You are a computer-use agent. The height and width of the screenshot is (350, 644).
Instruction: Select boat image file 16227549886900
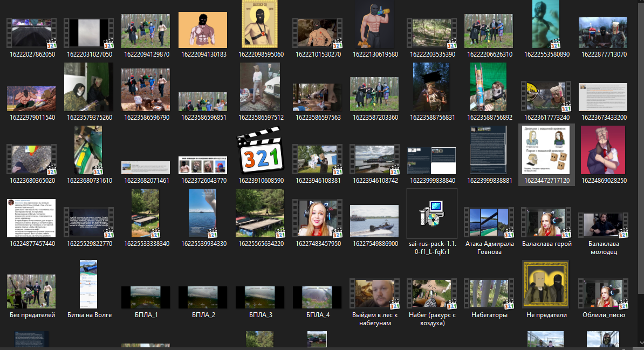pos(374,221)
